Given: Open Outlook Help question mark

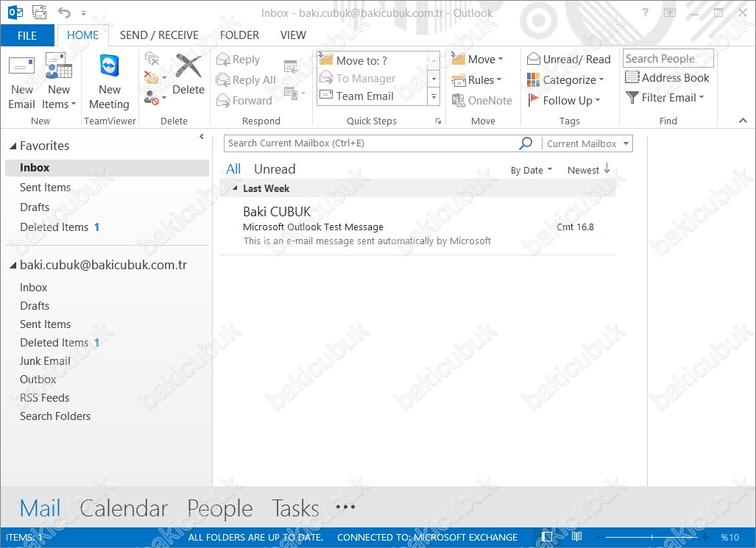Looking at the screenshot, I should click(x=645, y=13).
